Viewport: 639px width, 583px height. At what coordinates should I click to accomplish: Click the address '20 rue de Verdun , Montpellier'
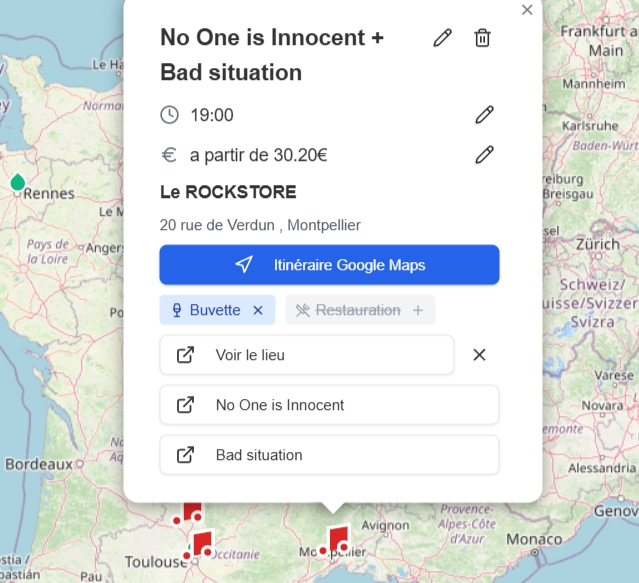[260, 225]
